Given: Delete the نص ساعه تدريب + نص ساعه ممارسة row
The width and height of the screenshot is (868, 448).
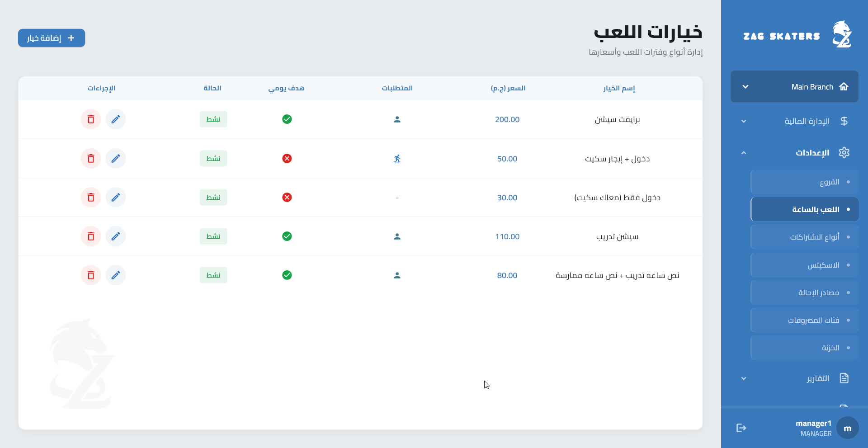Looking at the screenshot, I should click(91, 275).
